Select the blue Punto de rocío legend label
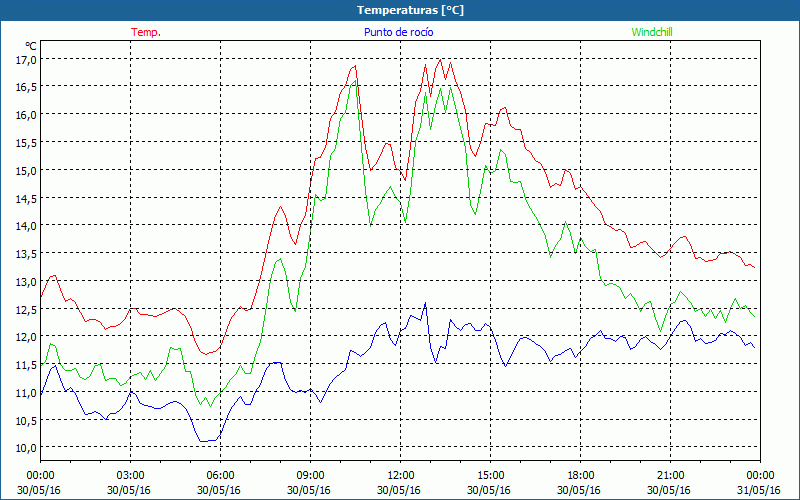This screenshot has height=500, width=800. pyautogui.click(x=398, y=32)
